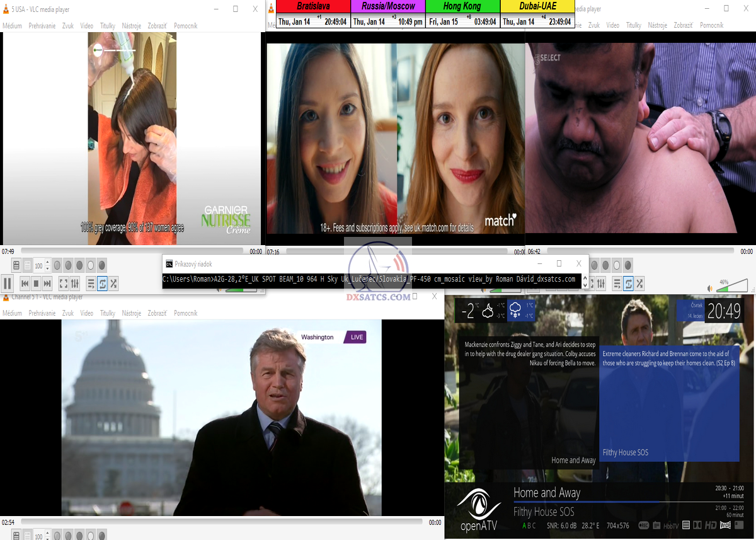Toggle random playback next to 46% volume player
Screen dimensions: 756x540
click(x=639, y=284)
